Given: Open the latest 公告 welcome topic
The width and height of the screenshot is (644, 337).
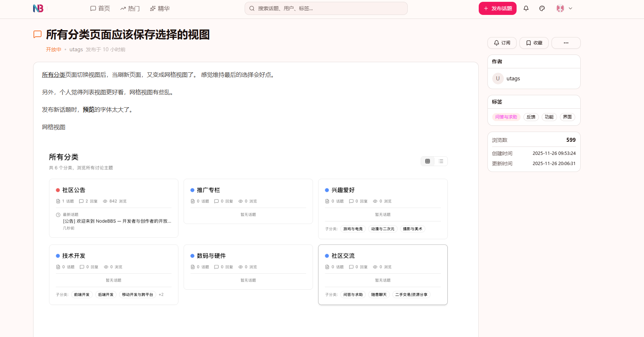Looking at the screenshot, I should (x=117, y=221).
